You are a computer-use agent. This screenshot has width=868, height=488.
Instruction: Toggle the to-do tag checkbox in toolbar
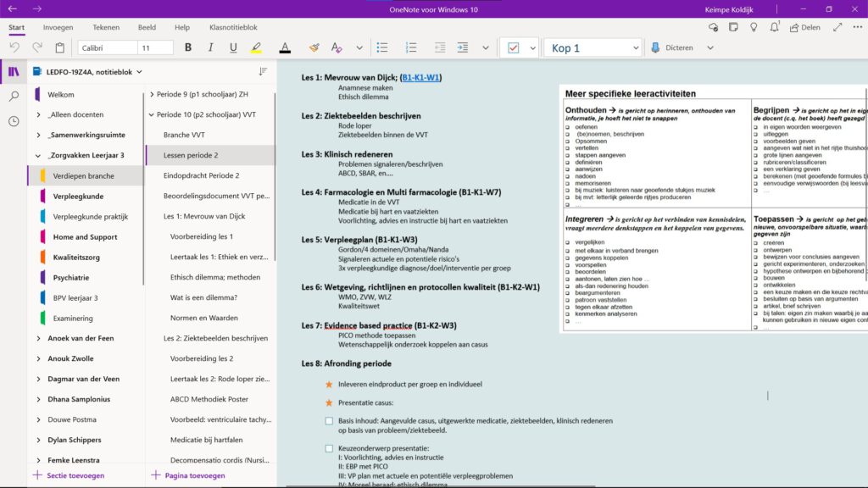[513, 48]
